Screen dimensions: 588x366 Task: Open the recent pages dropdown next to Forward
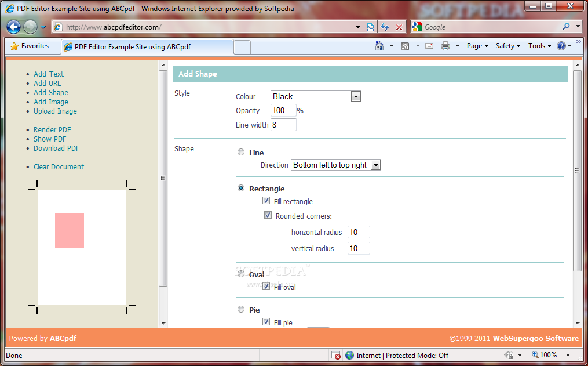tap(43, 27)
